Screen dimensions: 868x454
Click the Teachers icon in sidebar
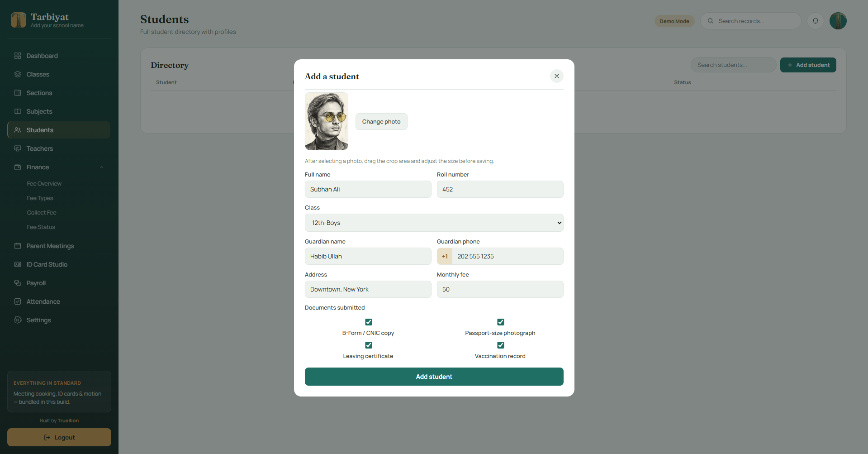coord(18,148)
